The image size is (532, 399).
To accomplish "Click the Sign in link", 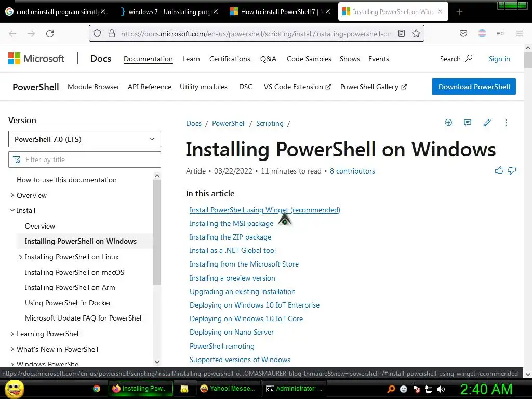I will 499,59.
